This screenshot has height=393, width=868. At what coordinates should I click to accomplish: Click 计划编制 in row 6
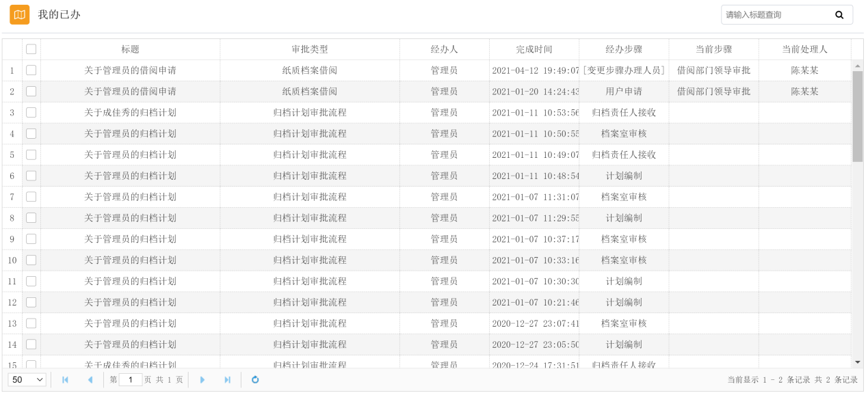coord(624,176)
